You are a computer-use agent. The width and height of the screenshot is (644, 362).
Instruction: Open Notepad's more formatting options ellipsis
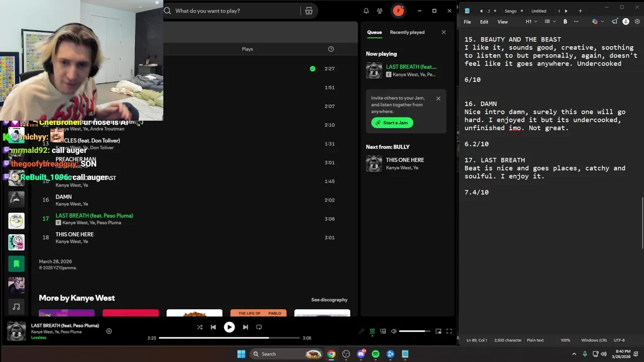[x=576, y=22]
